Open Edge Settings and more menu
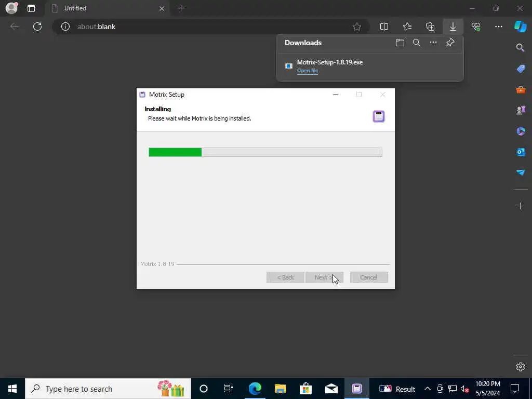The height and width of the screenshot is (399, 532). click(x=499, y=26)
